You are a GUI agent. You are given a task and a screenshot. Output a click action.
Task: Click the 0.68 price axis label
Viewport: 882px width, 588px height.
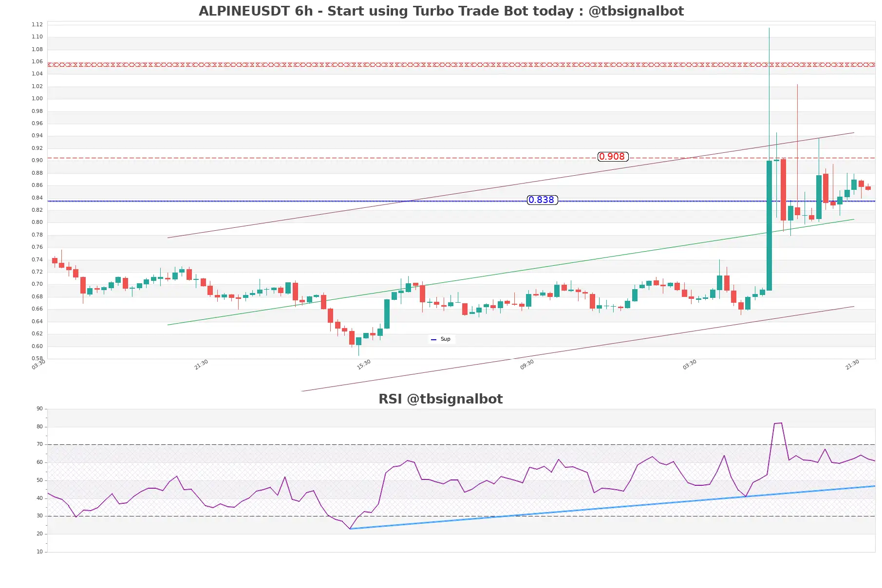[x=37, y=296]
